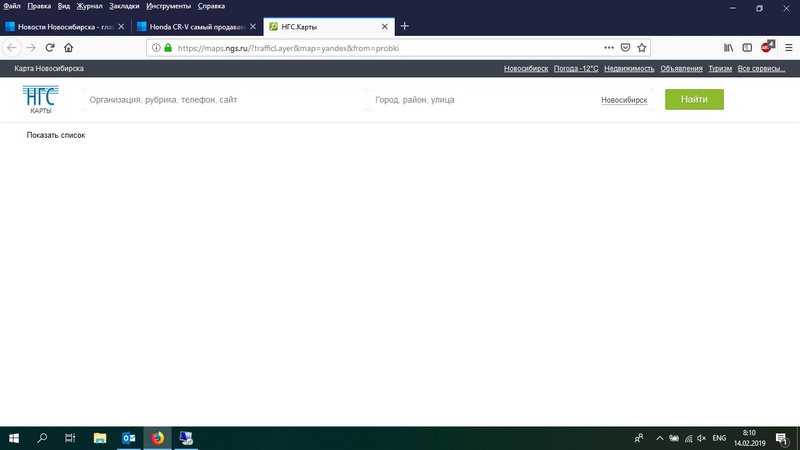The height and width of the screenshot is (450, 800).
Task: Open Firefox hamburger menu
Action: point(789,47)
